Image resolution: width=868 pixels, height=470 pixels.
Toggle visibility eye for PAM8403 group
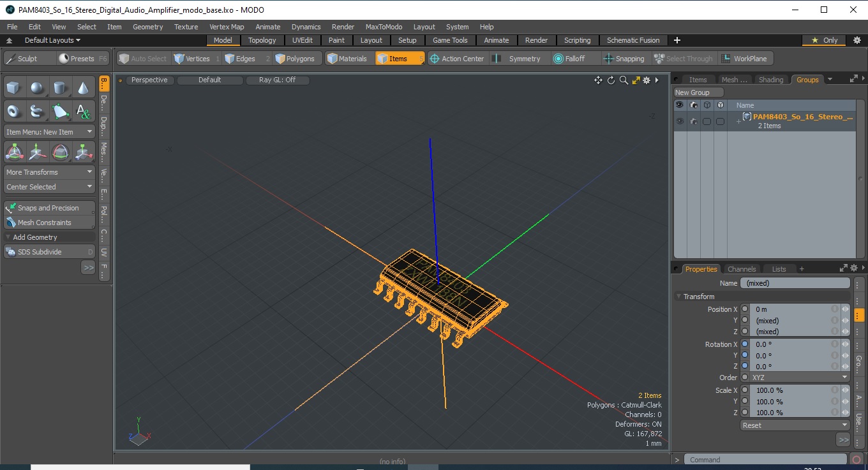680,121
